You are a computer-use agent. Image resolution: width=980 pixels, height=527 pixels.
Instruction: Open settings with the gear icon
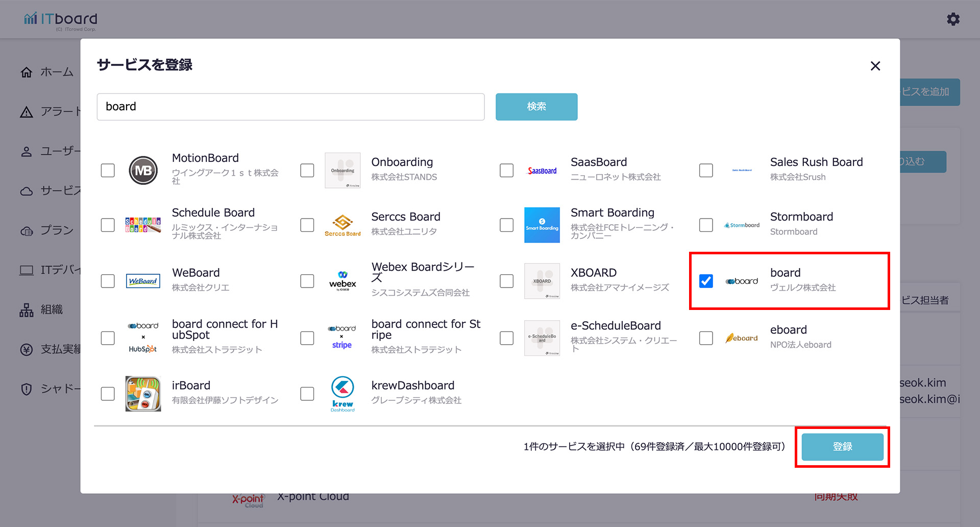[953, 19]
